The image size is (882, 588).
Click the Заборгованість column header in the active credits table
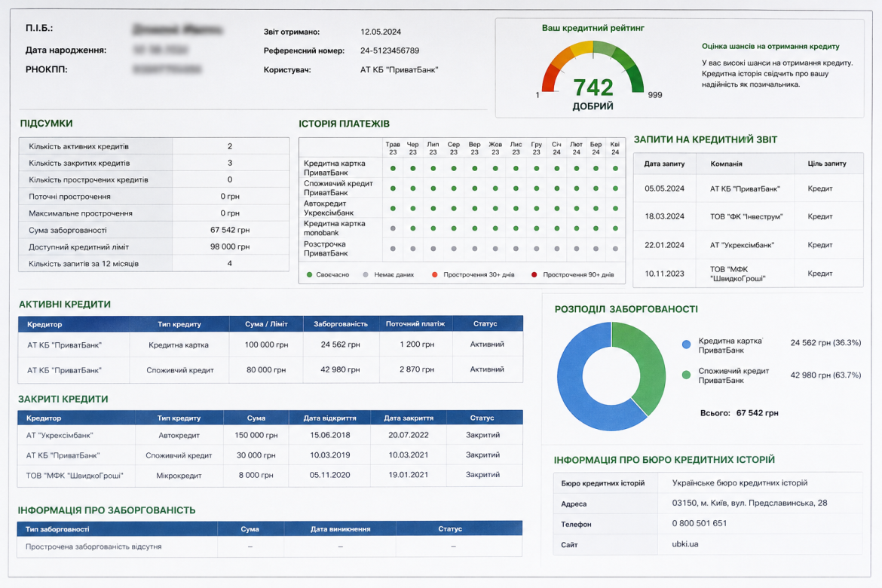click(340, 323)
